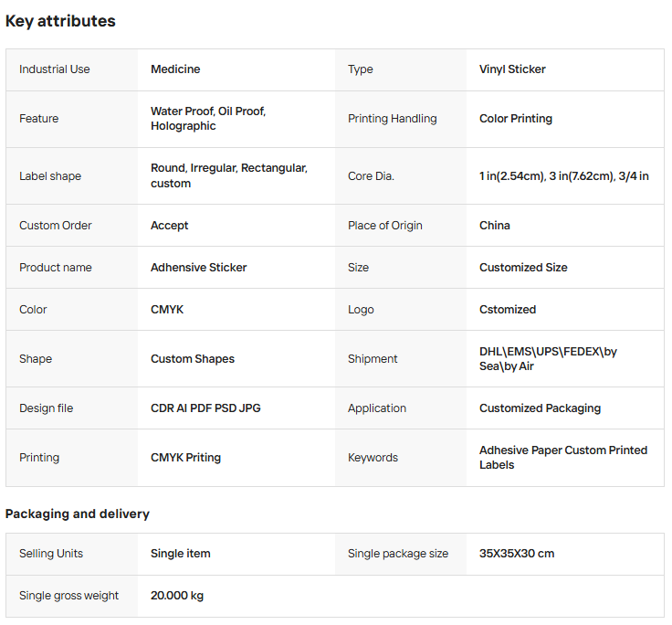672x625 pixels.
Task: Select the CMYK color value
Action: pyautogui.click(x=167, y=309)
